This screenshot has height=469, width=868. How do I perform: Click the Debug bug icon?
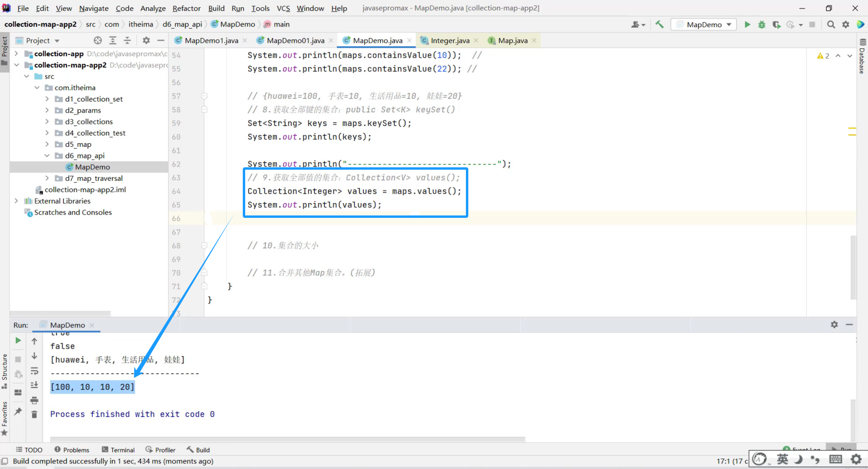point(761,24)
